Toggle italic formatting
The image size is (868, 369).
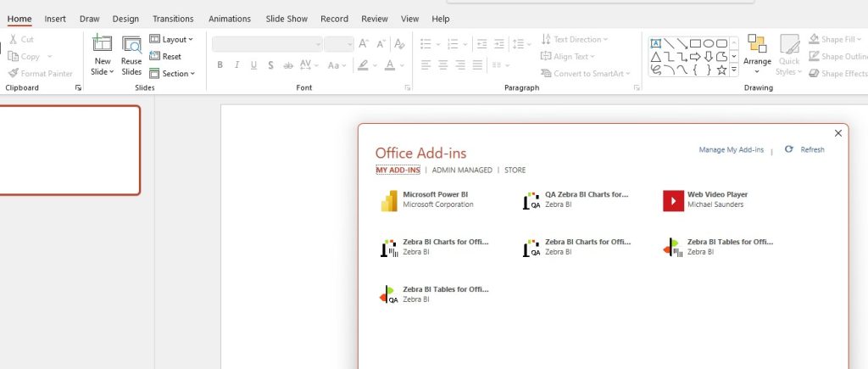(x=237, y=65)
